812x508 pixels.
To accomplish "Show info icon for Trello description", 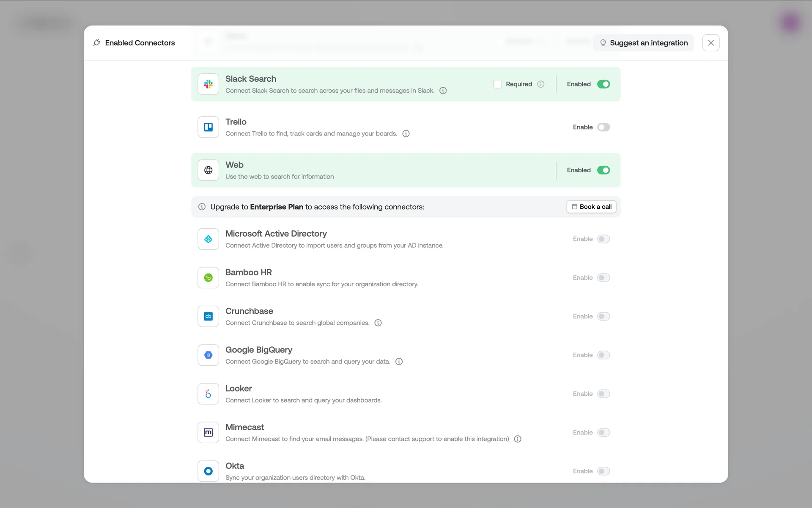I will [406, 134].
